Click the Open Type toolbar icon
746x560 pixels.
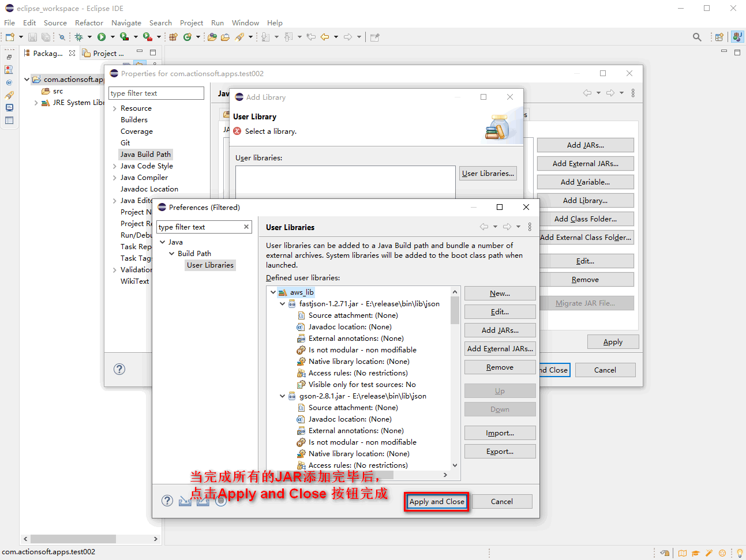(x=212, y=37)
